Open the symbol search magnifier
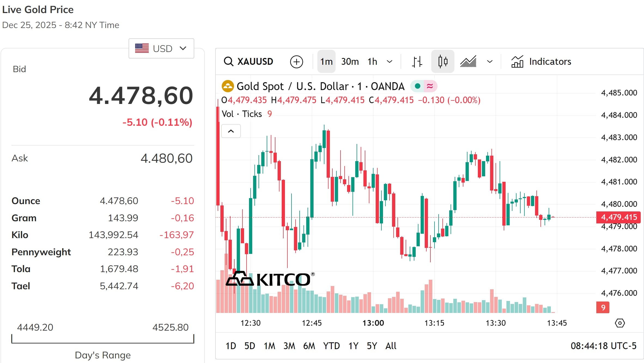This screenshot has height=363, width=644. pyautogui.click(x=228, y=61)
